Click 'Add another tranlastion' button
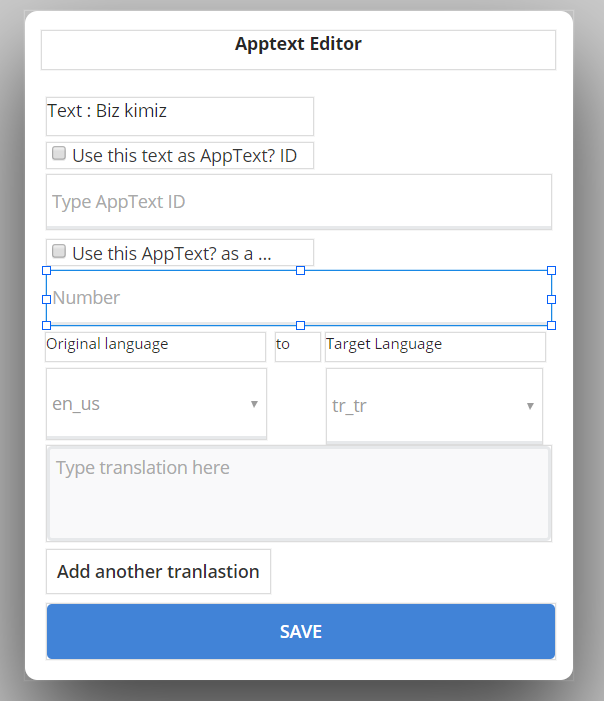This screenshot has height=701, width=604. pos(158,571)
